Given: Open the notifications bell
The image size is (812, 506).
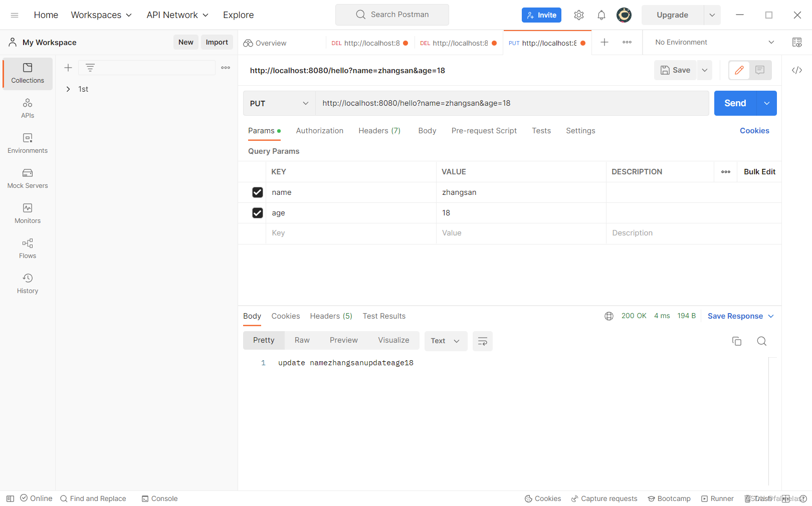Looking at the screenshot, I should tap(601, 15).
